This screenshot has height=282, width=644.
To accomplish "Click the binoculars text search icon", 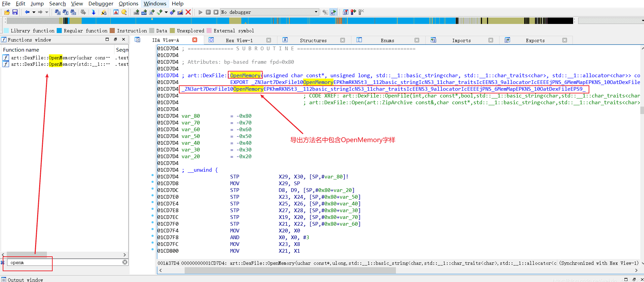I will [x=65, y=12].
